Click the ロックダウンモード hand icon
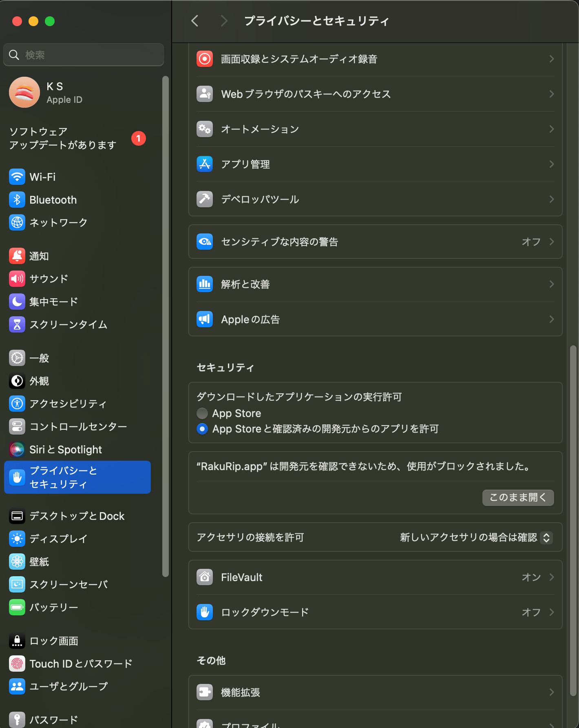Viewport: 579px width, 728px height. point(205,613)
